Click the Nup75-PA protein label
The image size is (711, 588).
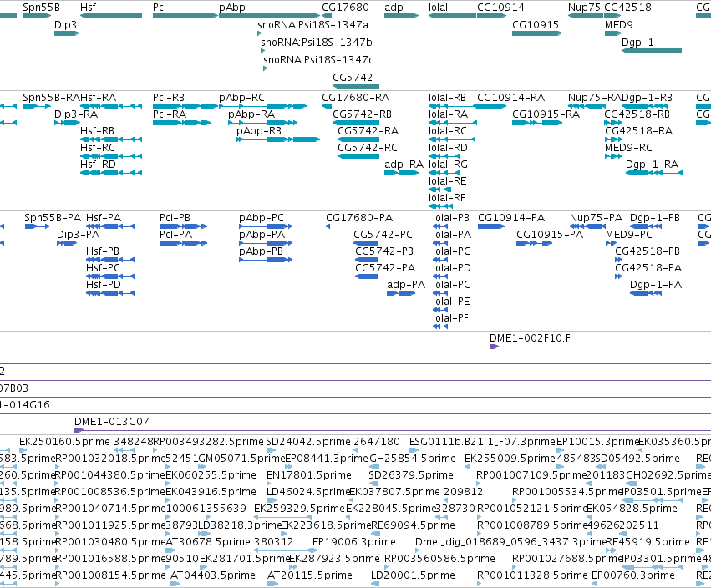coord(596,218)
